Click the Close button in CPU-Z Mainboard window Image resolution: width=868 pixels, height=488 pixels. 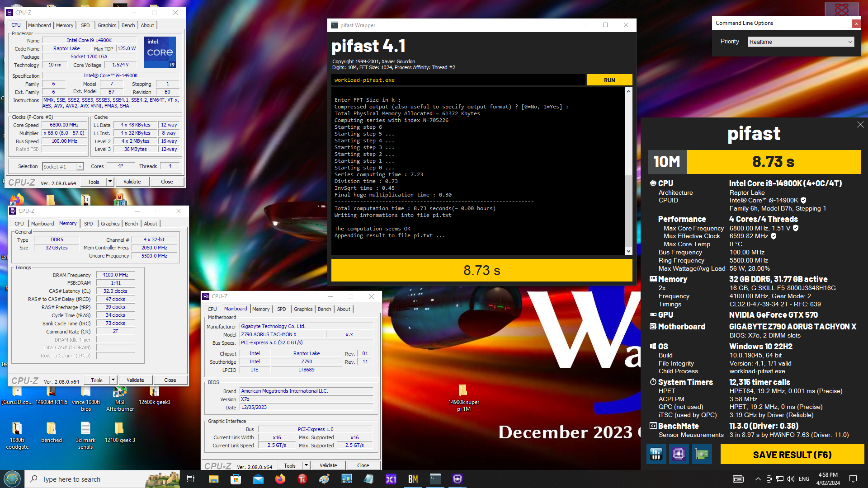pyautogui.click(x=363, y=465)
